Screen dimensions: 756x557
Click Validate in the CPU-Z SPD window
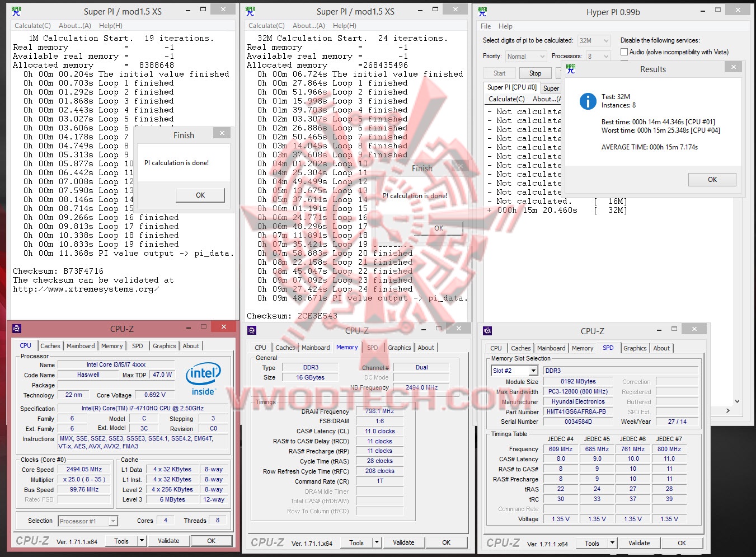click(639, 543)
